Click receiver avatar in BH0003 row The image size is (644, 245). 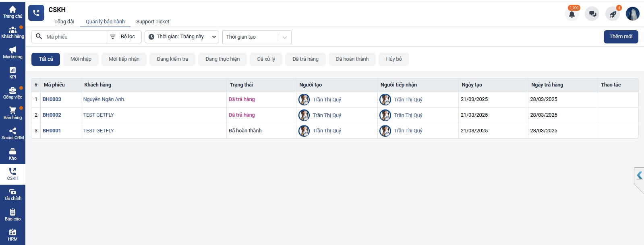[x=385, y=99]
